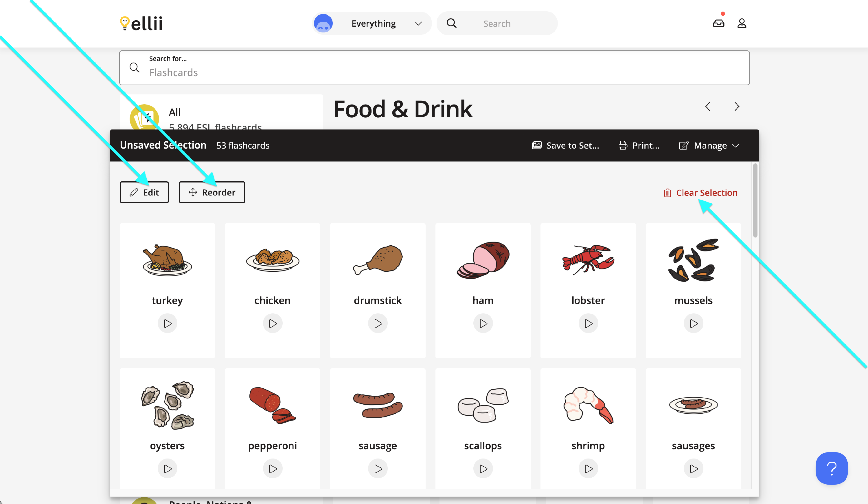Screen dimensions: 868x504
Task: Open the user account profile icon
Action: pos(742,23)
